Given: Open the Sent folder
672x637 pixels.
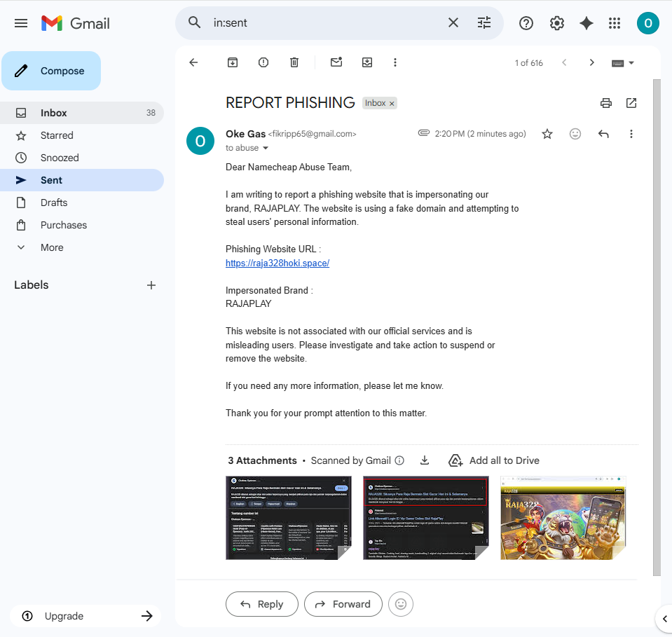Looking at the screenshot, I should pyautogui.click(x=81, y=180).
